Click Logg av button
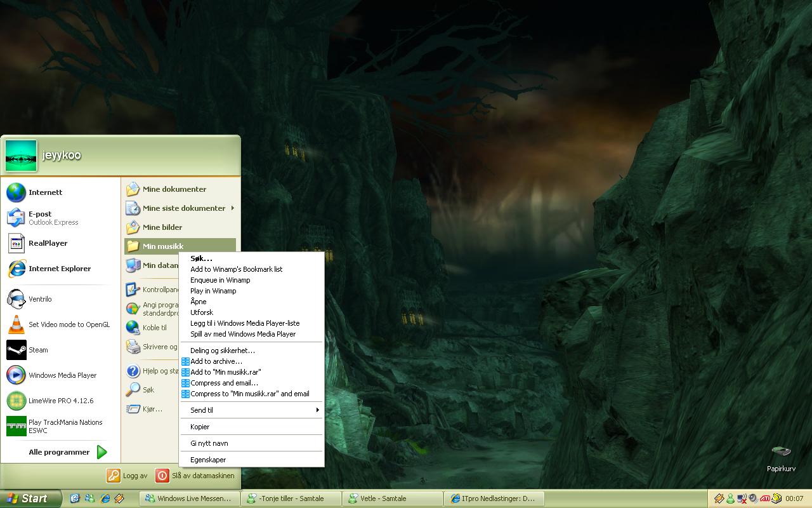 (128, 475)
